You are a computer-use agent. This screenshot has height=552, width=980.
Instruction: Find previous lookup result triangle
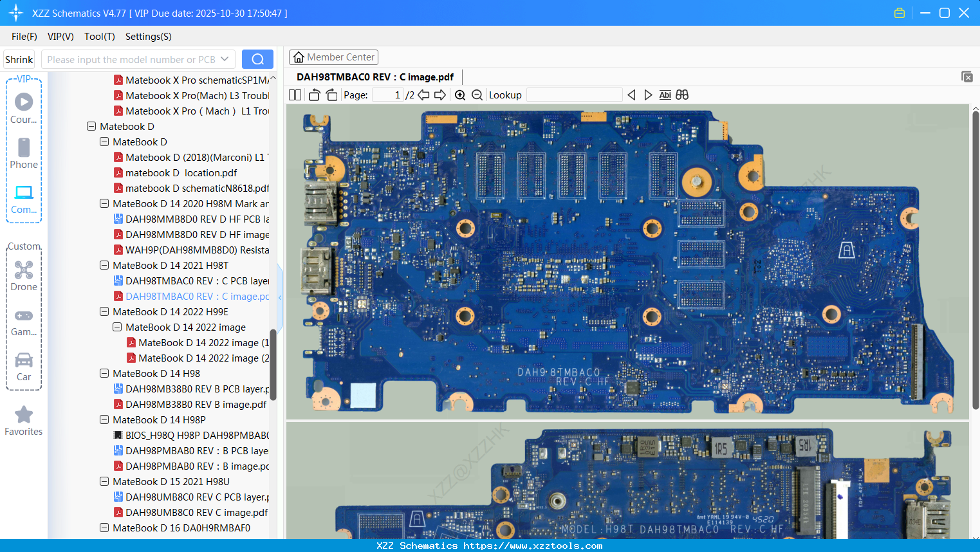click(631, 95)
